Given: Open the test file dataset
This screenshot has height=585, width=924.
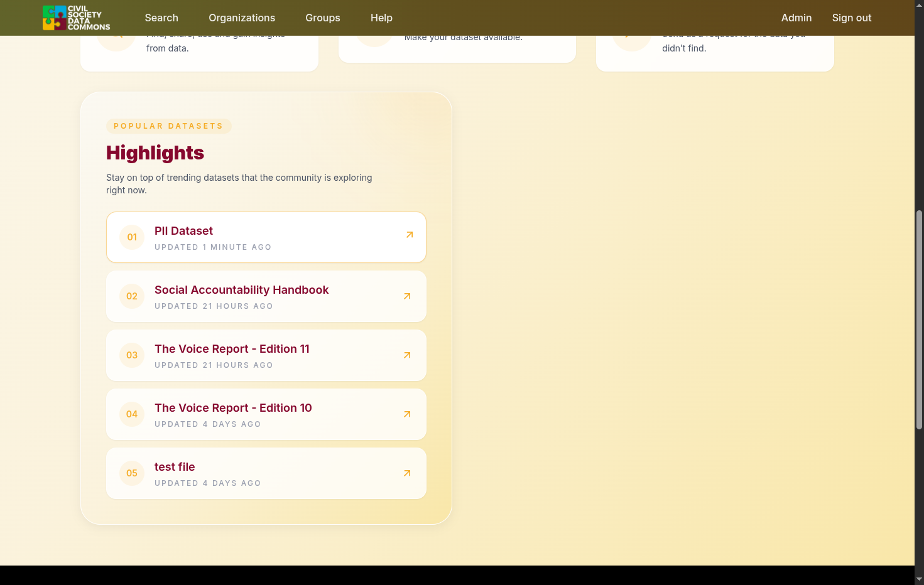Looking at the screenshot, I should [x=175, y=467].
